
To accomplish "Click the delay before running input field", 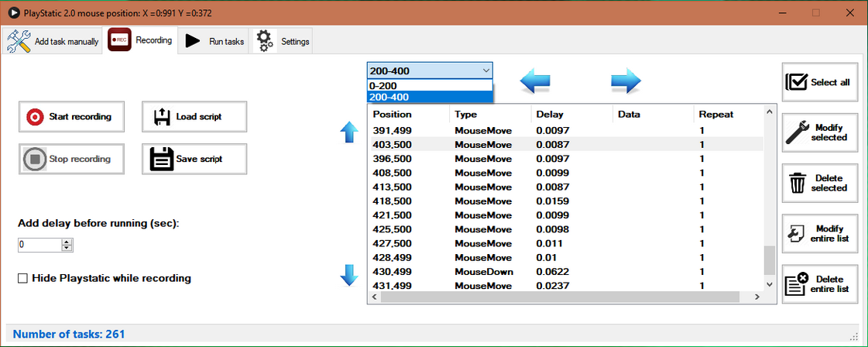I will click(39, 245).
